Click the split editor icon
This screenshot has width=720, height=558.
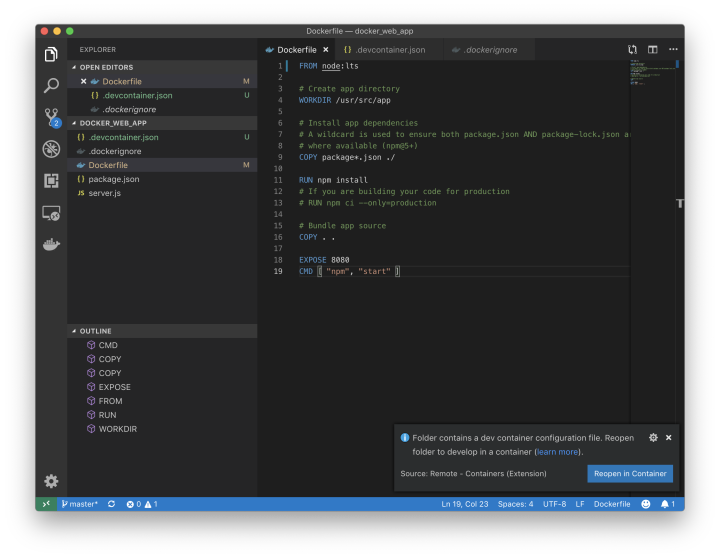(652, 49)
